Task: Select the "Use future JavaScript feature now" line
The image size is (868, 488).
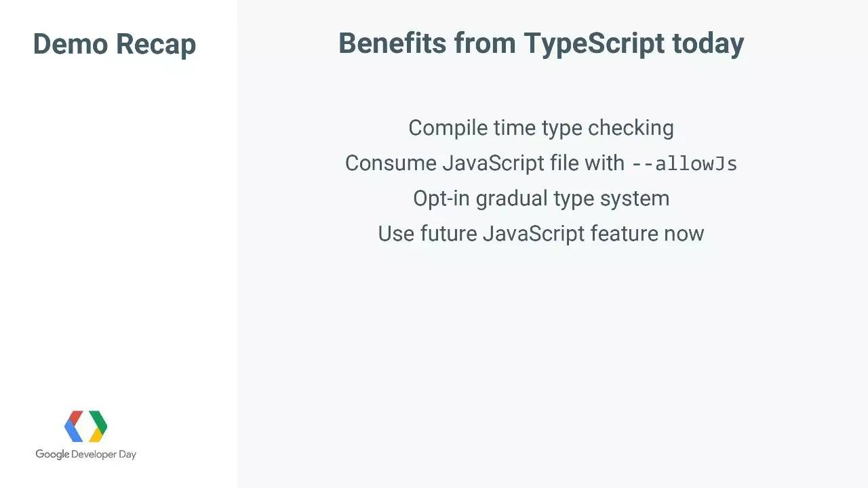Action: (x=541, y=233)
